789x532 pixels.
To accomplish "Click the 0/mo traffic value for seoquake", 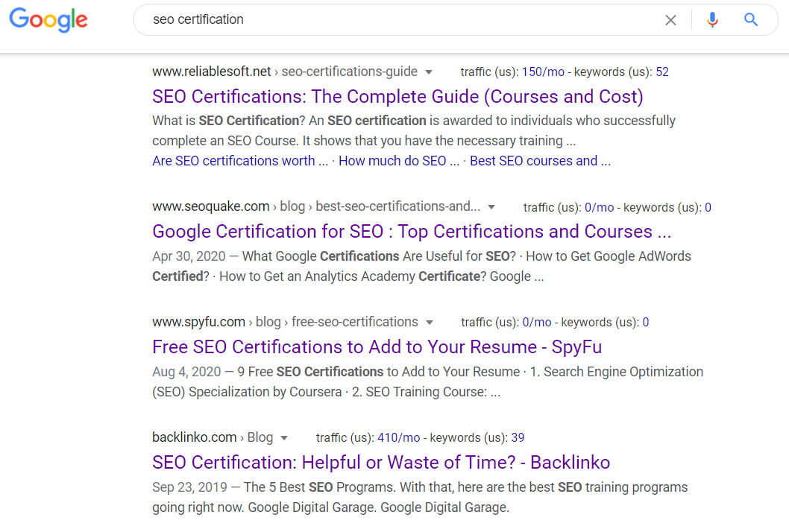I will 600,208.
